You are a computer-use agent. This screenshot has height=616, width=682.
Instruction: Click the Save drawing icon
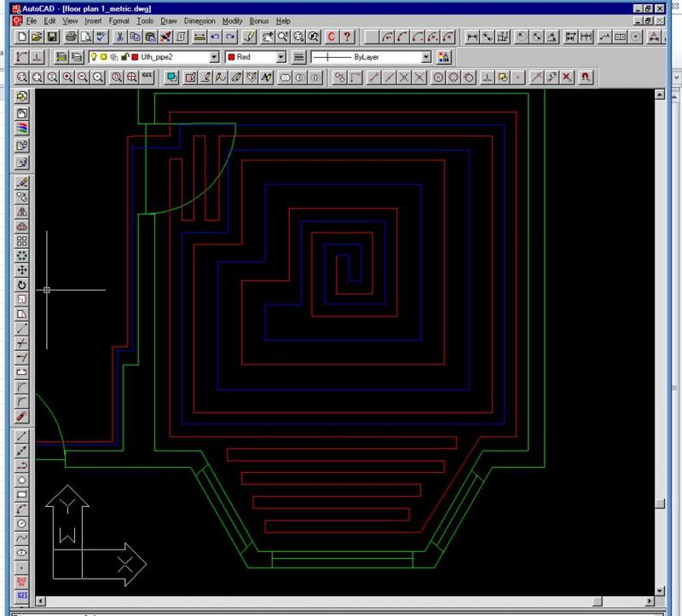click(53, 37)
